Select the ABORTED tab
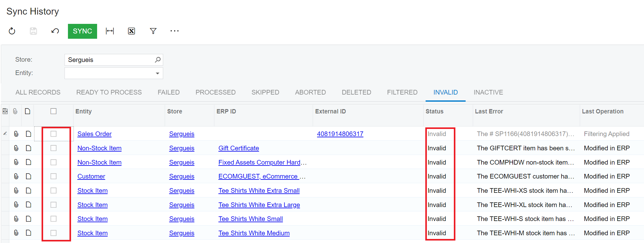Screen dimensions: 644x243 [x=311, y=92]
